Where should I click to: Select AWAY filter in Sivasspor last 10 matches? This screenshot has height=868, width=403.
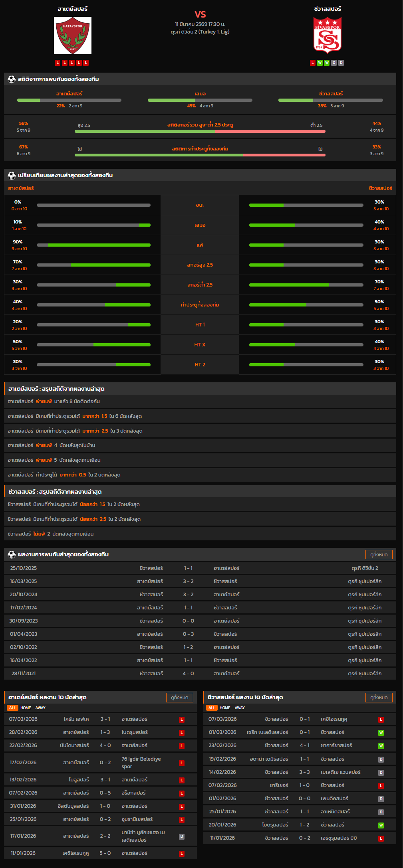coord(240,708)
